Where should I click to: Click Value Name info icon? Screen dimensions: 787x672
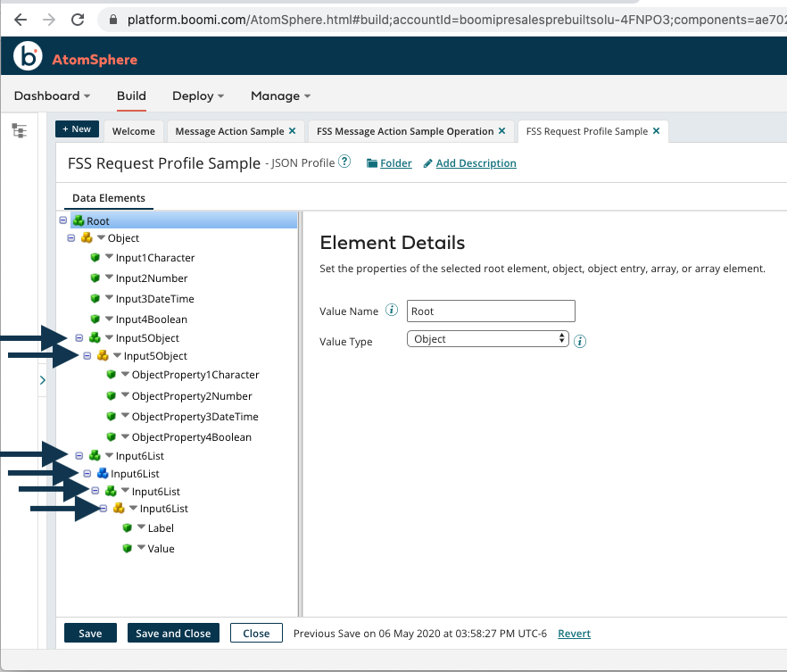click(392, 311)
